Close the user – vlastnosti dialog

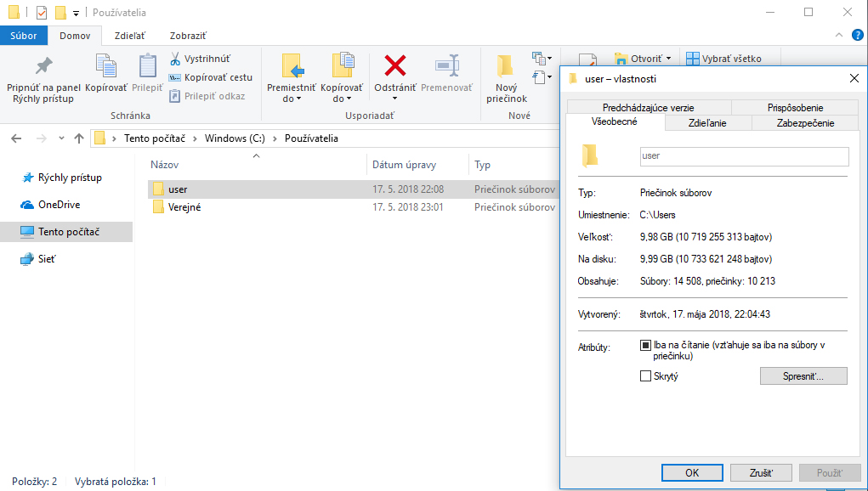pos(854,78)
